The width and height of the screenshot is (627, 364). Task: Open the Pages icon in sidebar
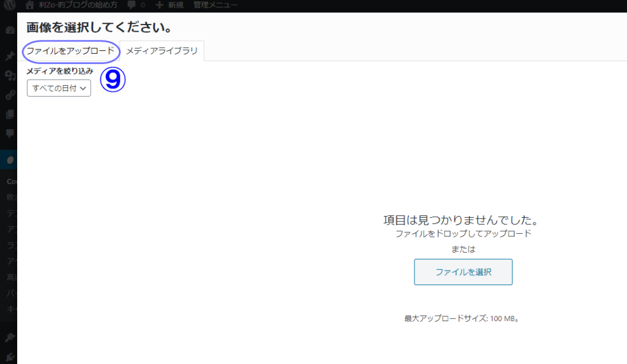coord(10,114)
